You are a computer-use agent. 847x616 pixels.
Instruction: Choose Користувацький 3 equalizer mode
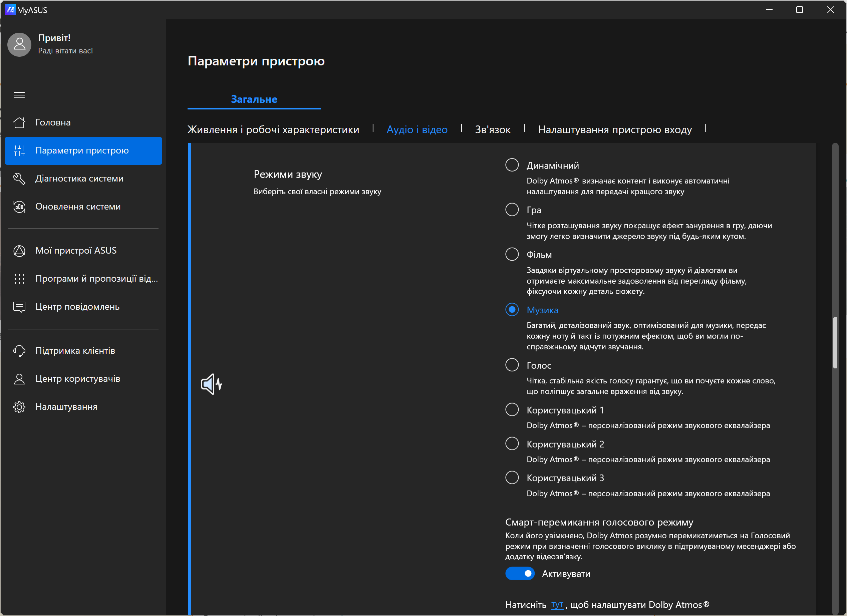pos(512,478)
